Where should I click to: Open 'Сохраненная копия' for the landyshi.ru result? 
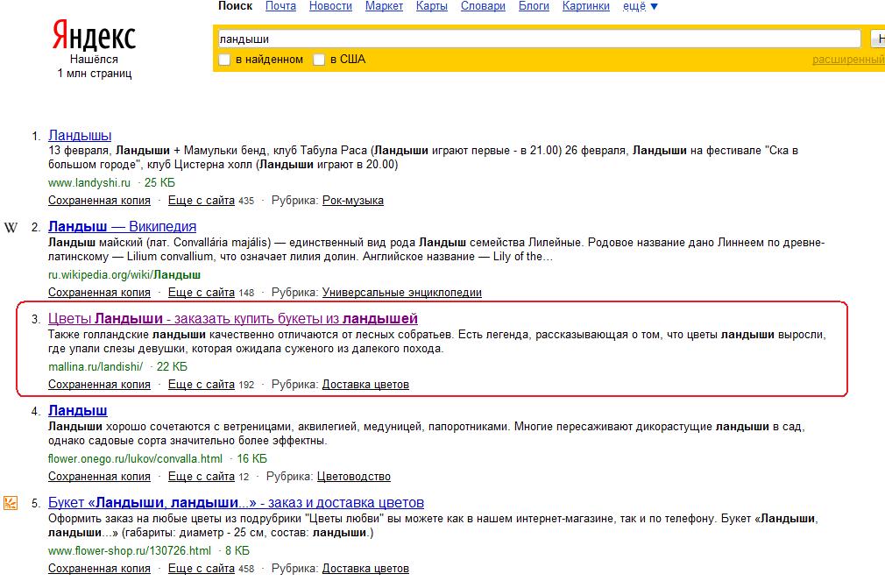pyautogui.click(x=99, y=201)
